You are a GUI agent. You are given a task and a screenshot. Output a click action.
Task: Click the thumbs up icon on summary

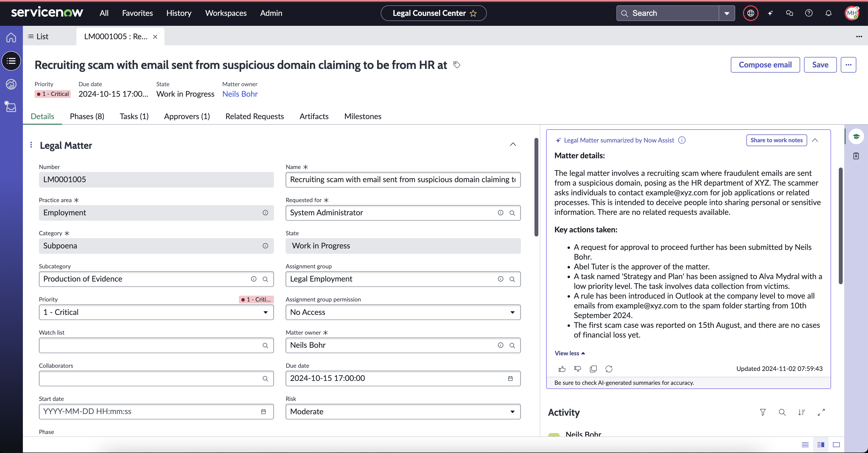point(562,369)
